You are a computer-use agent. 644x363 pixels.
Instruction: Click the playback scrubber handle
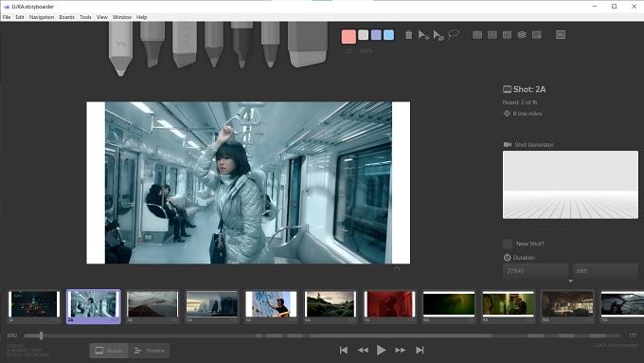41,336
